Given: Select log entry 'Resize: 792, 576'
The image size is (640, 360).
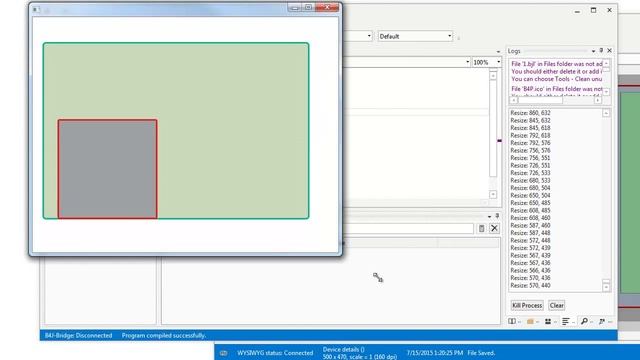Looking at the screenshot, I should [530, 143].
